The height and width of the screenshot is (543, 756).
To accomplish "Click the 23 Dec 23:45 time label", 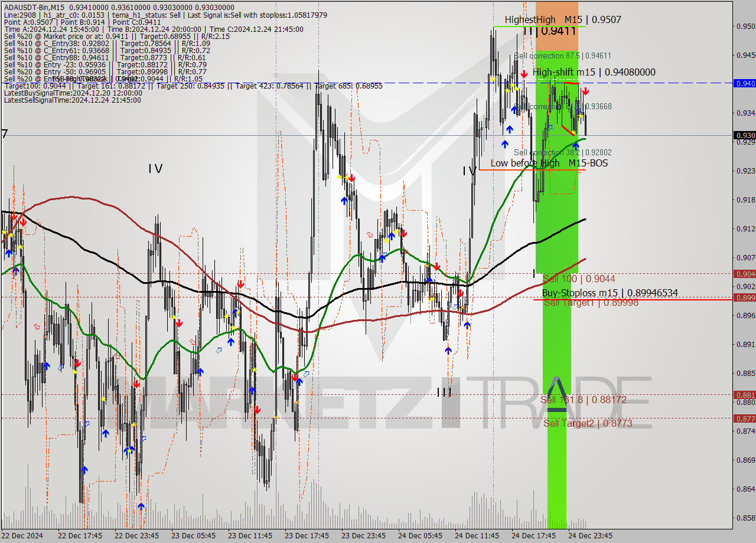I will (x=363, y=536).
